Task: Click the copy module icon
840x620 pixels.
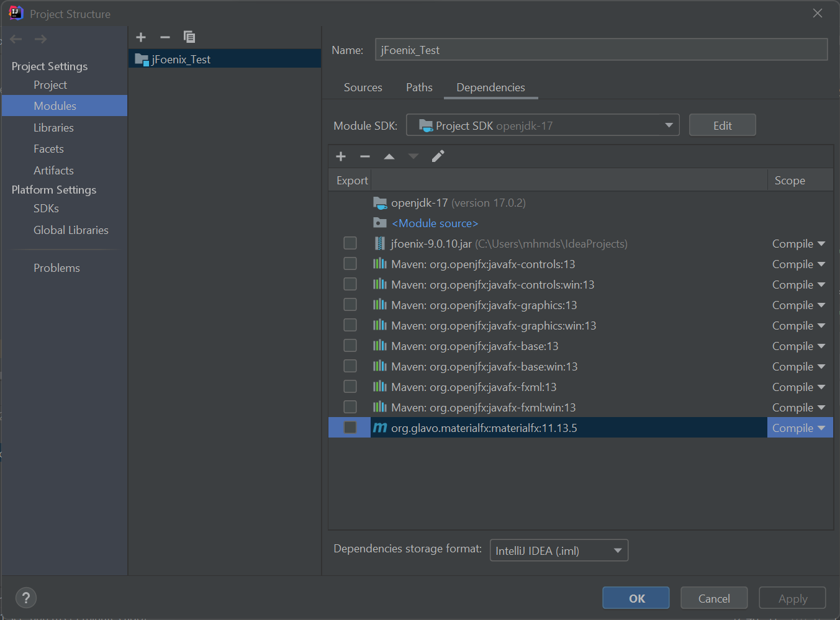Action: click(189, 37)
